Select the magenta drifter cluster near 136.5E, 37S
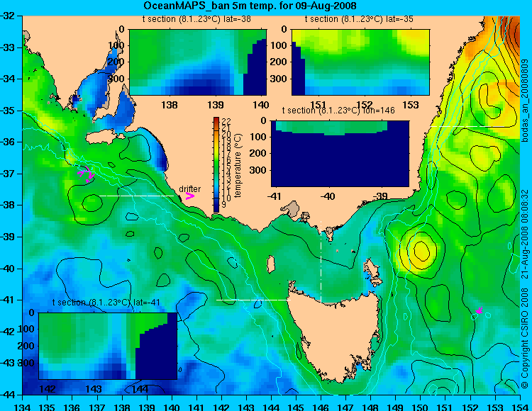This screenshot has width=532, height=411. 86,174
